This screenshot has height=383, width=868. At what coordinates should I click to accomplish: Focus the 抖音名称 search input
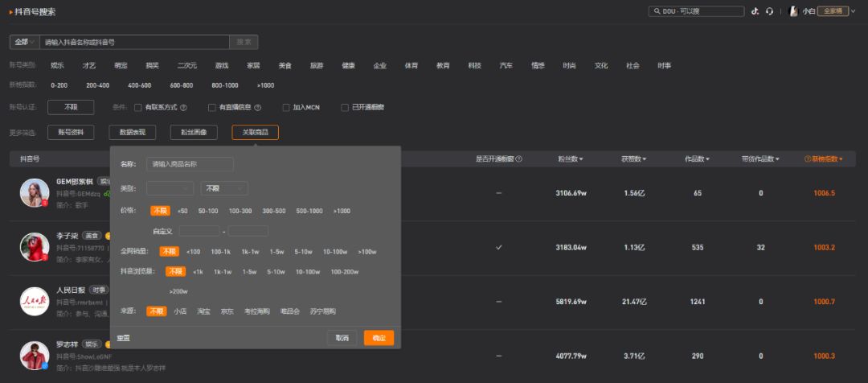134,42
